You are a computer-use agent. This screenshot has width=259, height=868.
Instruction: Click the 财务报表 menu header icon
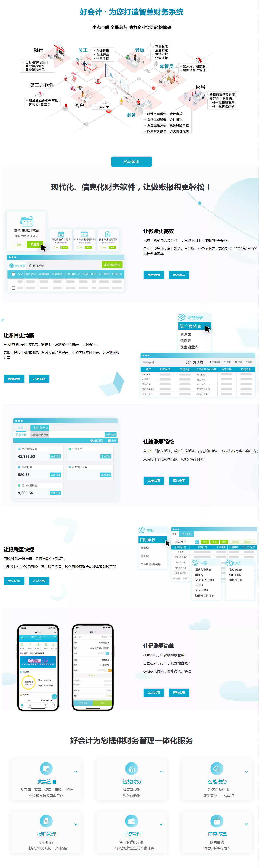tap(182, 317)
